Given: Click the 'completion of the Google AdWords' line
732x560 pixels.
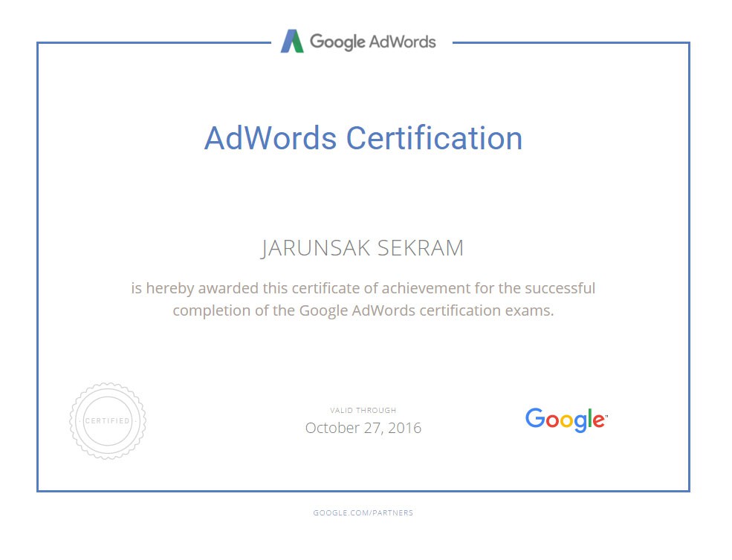Looking at the screenshot, I should pyautogui.click(x=363, y=310).
